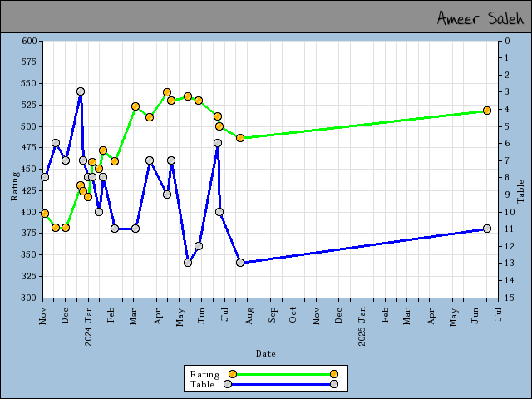Click the vertical "Rating" axis title on the left
The height and width of the screenshot is (399, 532).
coord(14,187)
